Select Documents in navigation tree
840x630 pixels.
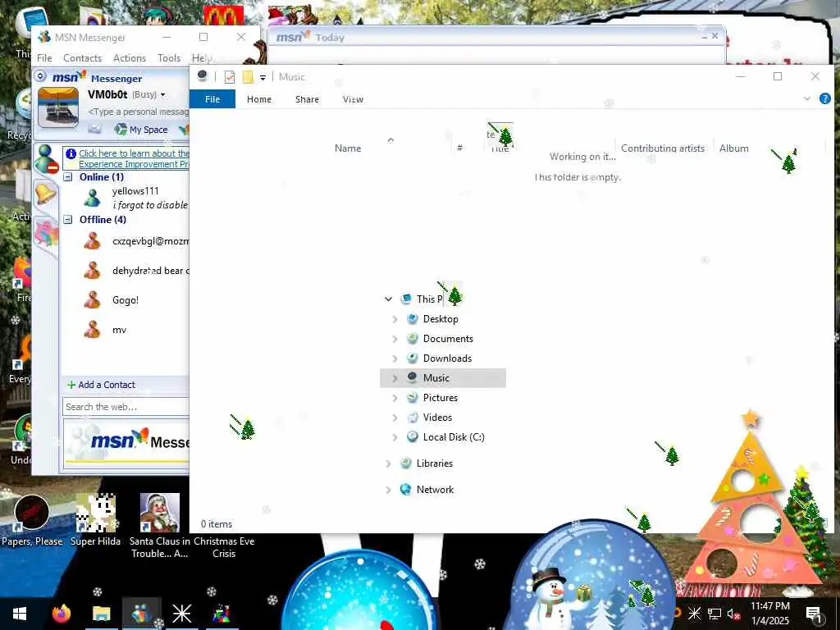pyautogui.click(x=448, y=339)
